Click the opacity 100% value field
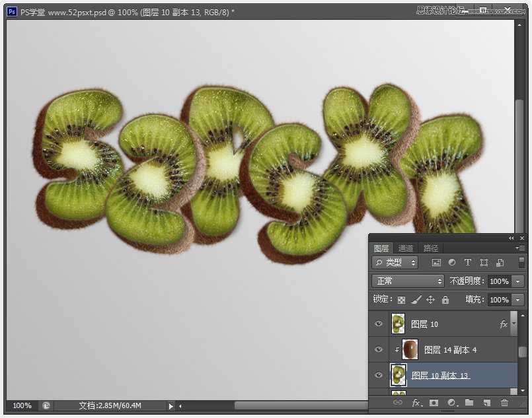 pyautogui.click(x=499, y=281)
